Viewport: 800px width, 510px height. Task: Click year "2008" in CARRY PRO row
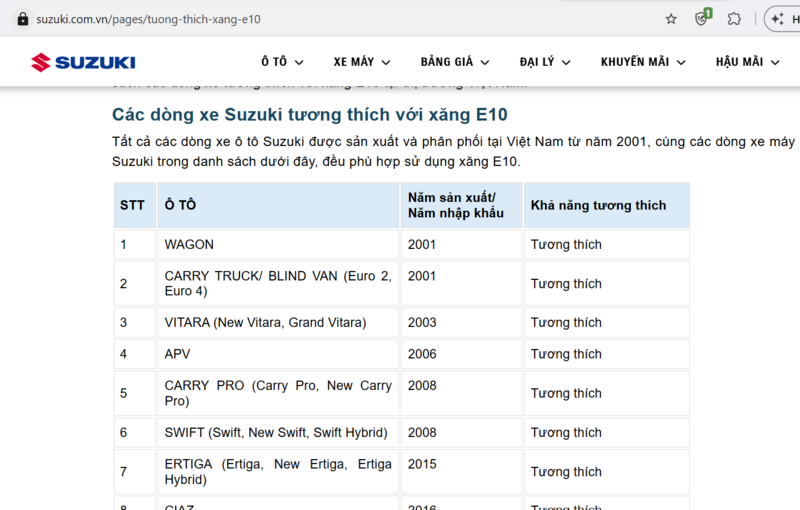[x=422, y=386]
